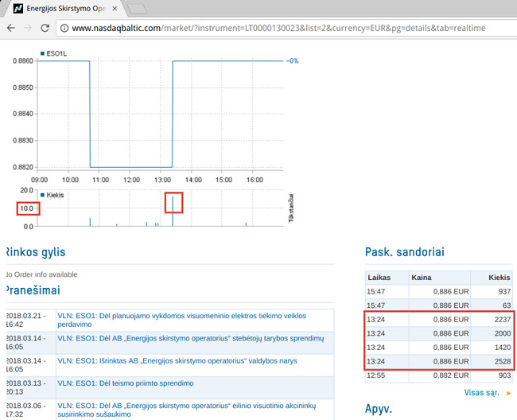Reload the page with refresh icon
Image resolution: width=517 pixels, height=420 pixels.
pos(45,28)
